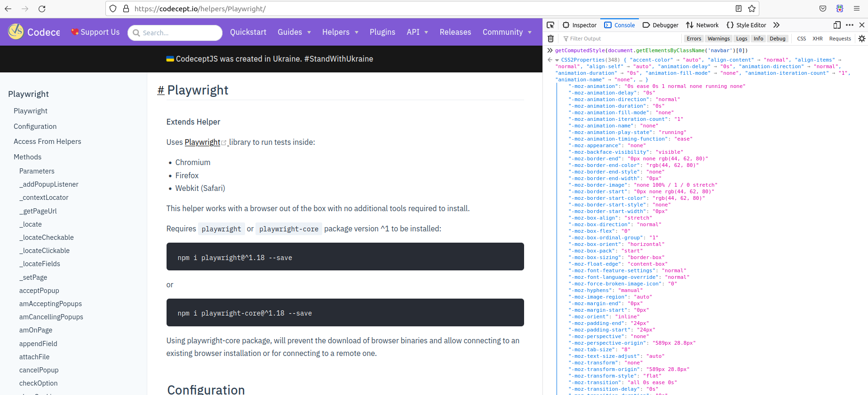The image size is (868, 395).
Task: Jump to amAcceptingPopups method
Action: point(51,304)
